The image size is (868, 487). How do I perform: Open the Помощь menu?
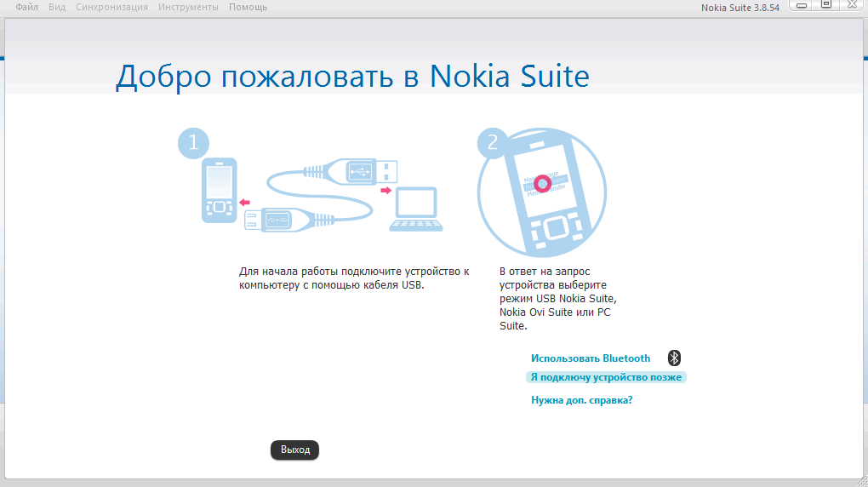(248, 7)
